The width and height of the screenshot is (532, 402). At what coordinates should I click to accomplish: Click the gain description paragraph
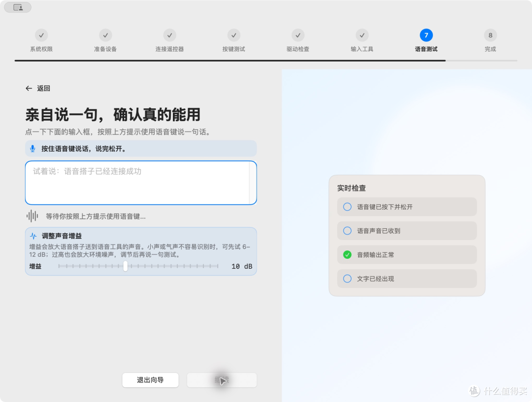pyautogui.click(x=140, y=250)
